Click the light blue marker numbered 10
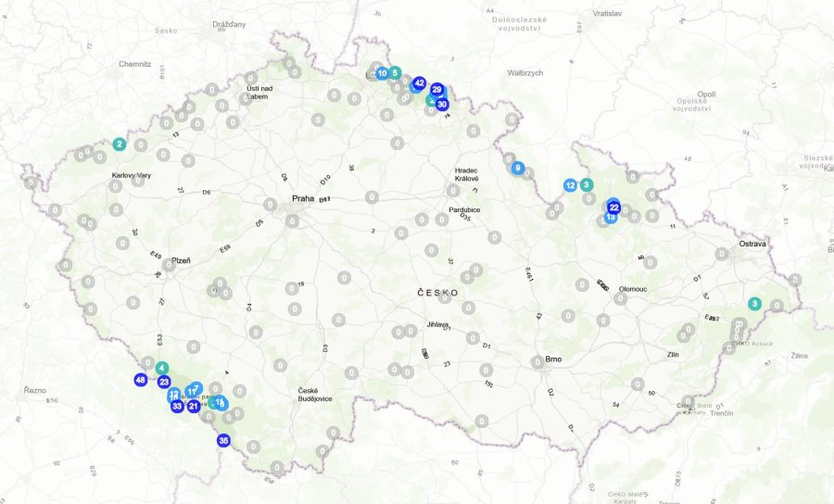This screenshot has width=834, height=504. click(382, 73)
